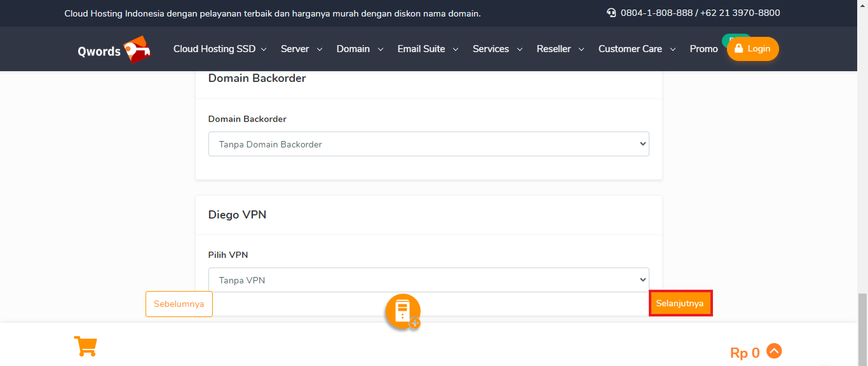The height and width of the screenshot is (366, 868).
Task: Expand Cloud Hosting SSD menu
Action: [220, 49]
